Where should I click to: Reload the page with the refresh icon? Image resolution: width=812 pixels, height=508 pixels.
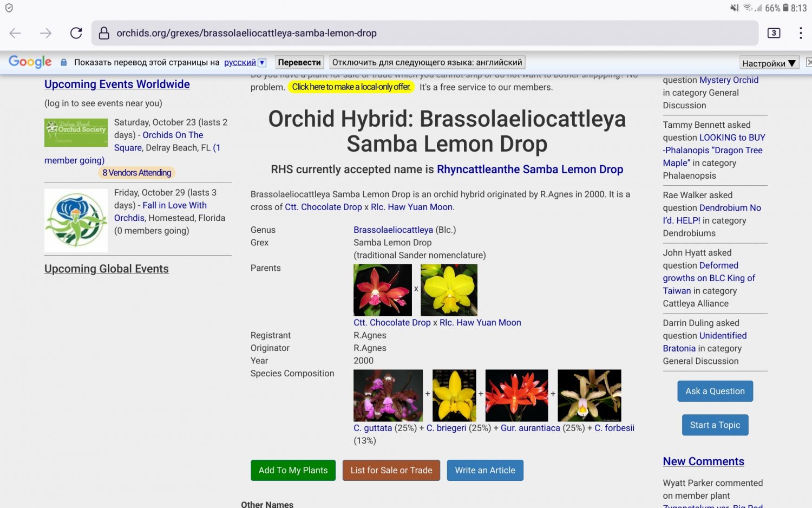(76, 33)
